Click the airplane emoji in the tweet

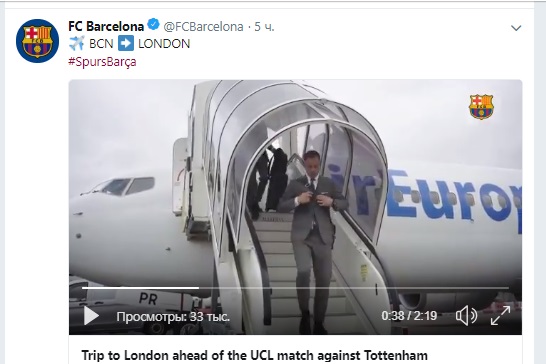point(77,44)
